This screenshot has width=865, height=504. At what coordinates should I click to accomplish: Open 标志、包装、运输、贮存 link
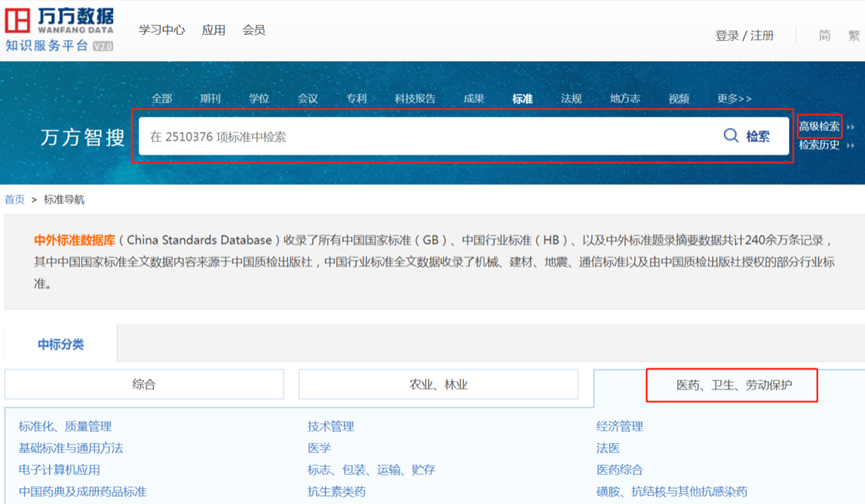point(371,470)
